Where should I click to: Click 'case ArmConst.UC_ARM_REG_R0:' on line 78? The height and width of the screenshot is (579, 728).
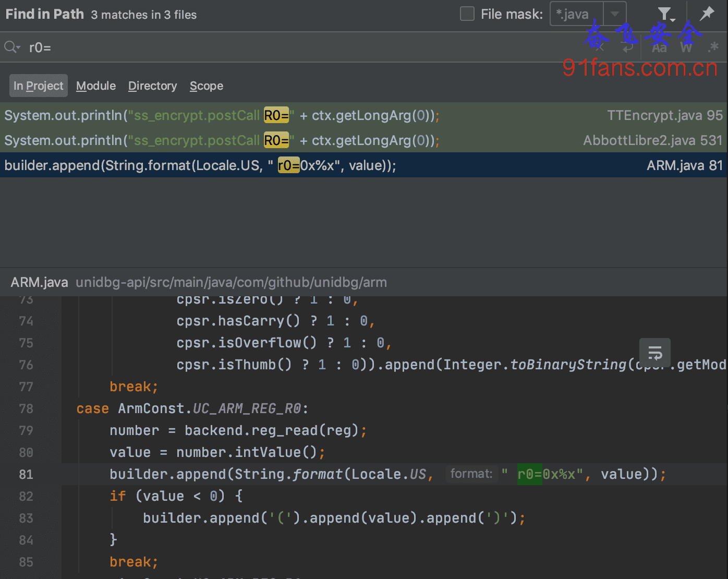click(192, 408)
